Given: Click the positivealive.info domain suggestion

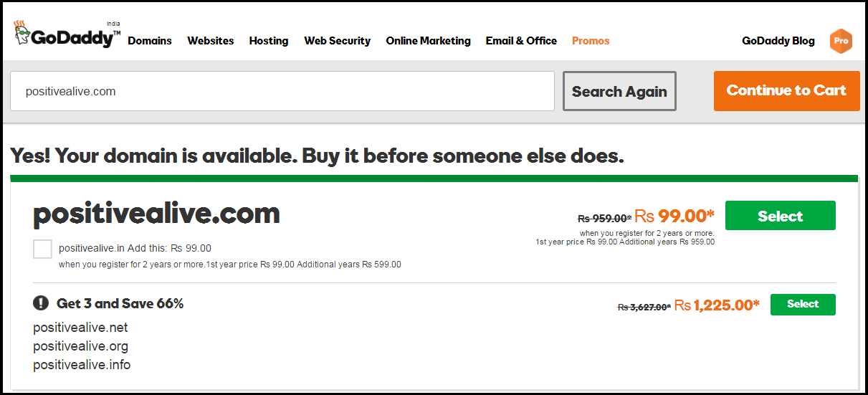Looking at the screenshot, I should [82, 365].
